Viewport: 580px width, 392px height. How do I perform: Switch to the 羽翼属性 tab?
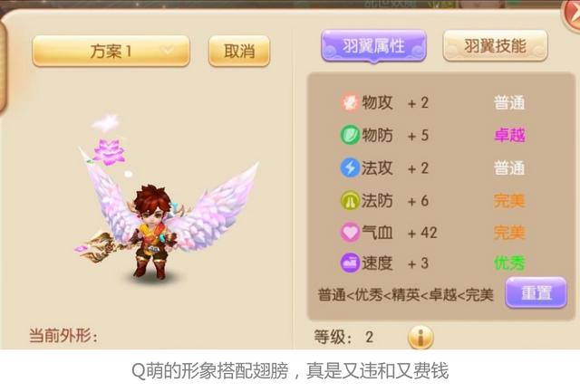373,46
